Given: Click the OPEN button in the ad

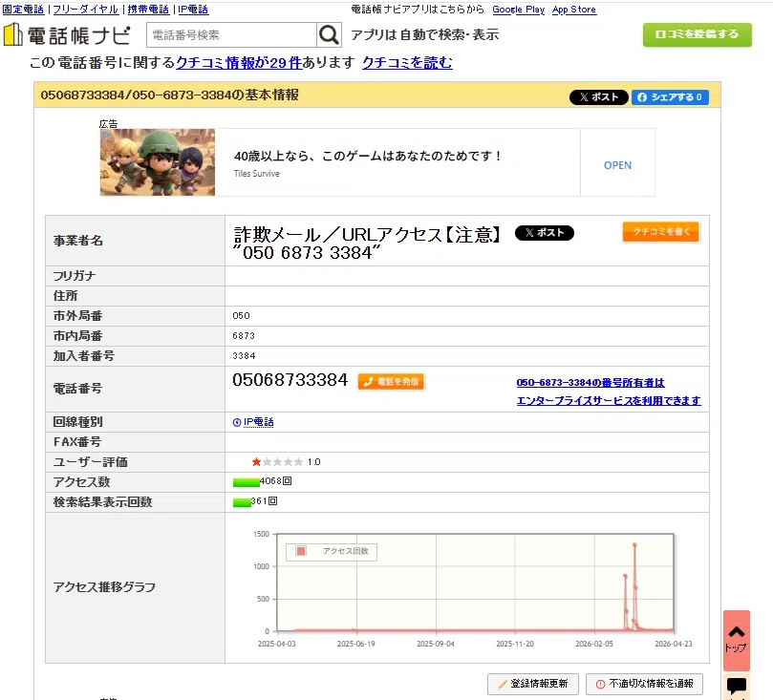Looking at the screenshot, I should click(x=617, y=165).
